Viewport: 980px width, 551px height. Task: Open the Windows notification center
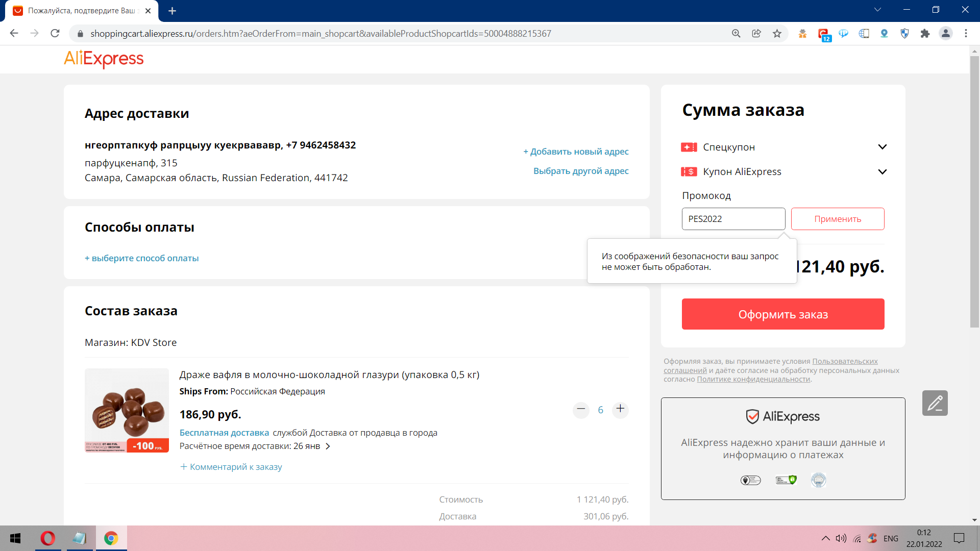(959, 538)
